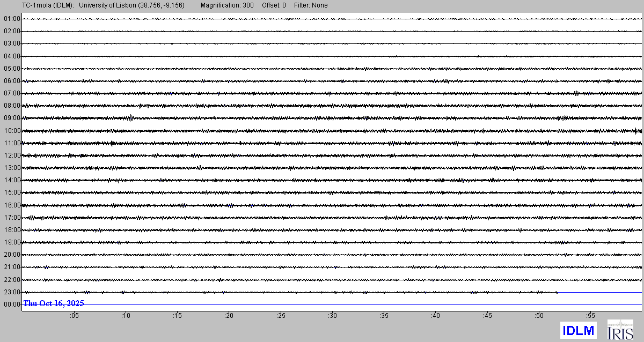
Task: Click the IRIS logo
Action: click(620, 330)
